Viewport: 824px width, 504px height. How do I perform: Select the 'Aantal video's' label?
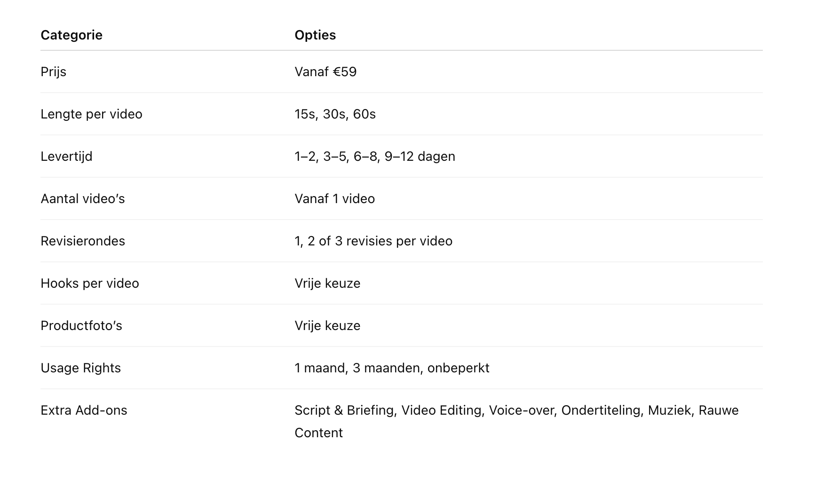click(x=83, y=199)
